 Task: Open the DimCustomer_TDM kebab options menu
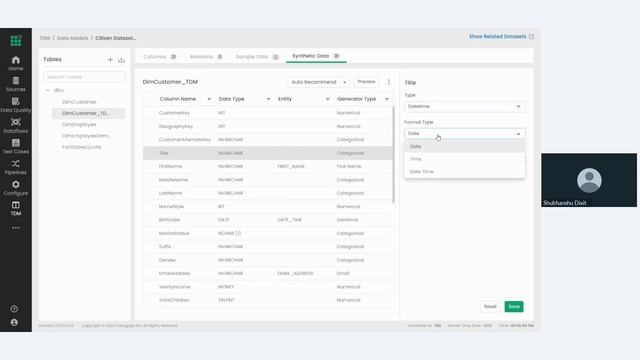pos(389,82)
